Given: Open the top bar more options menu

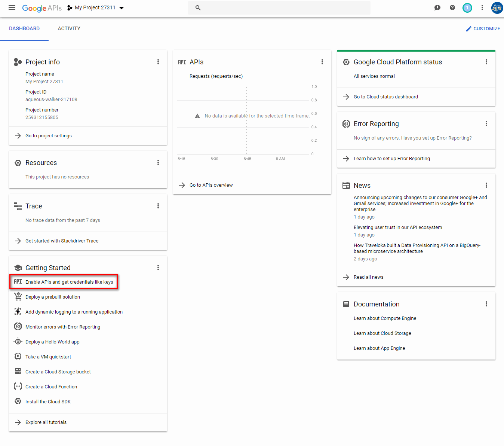Looking at the screenshot, I should click(482, 7).
